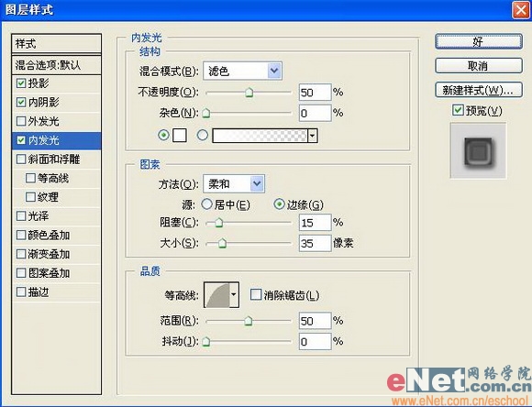Select the 样式 header in list
Image resolution: width=532 pixels, height=407 pixels.
[x=56, y=43]
